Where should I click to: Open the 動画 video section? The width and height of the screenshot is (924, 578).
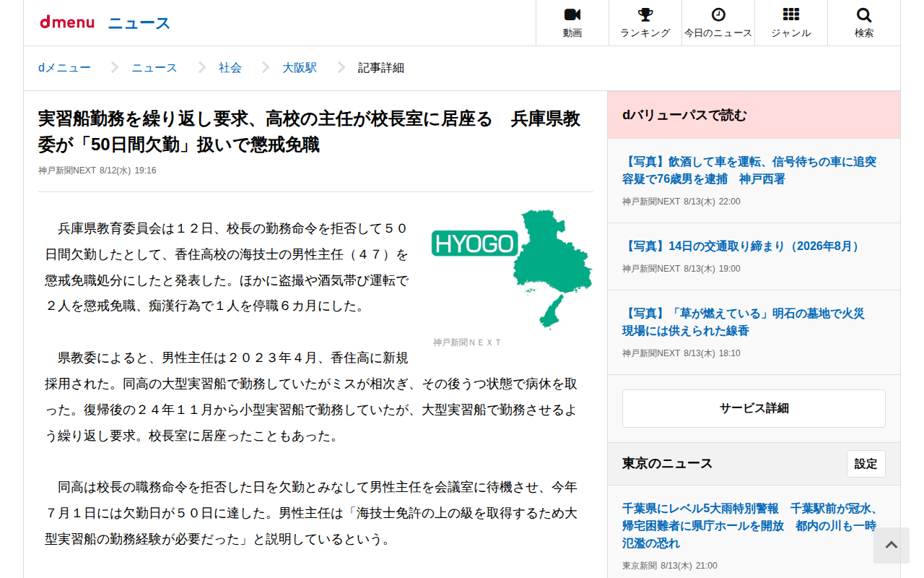(x=572, y=23)
